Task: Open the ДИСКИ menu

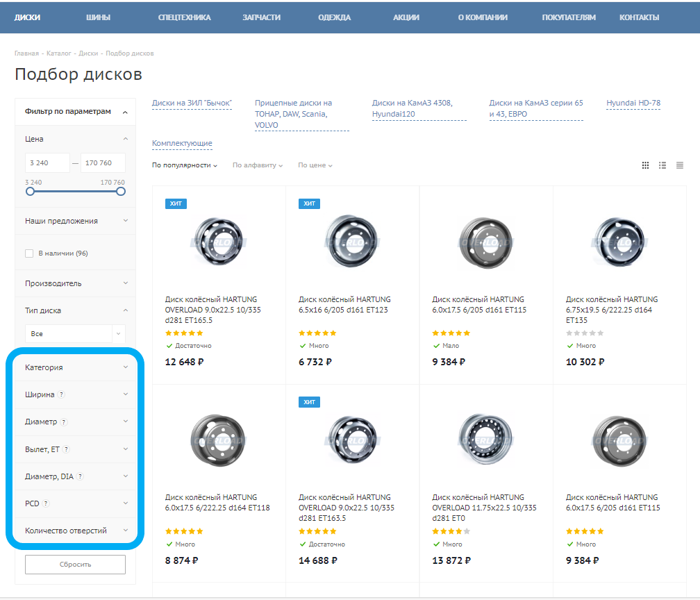Action: click(27, 17)
